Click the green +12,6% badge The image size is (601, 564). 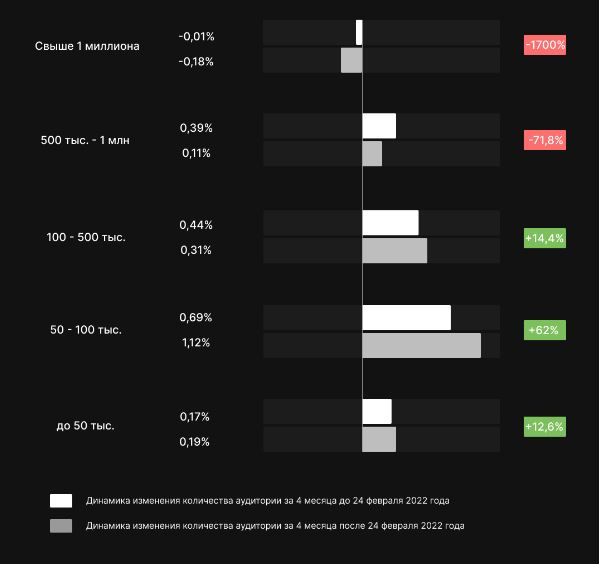(x=545, y=427)
